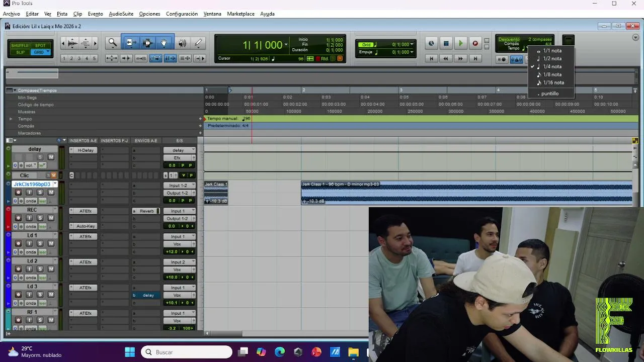This screenshot has height=362, width=644.
Task: Click the Online sync clock button
Action: pyautogui.click(x=431, y=44)
